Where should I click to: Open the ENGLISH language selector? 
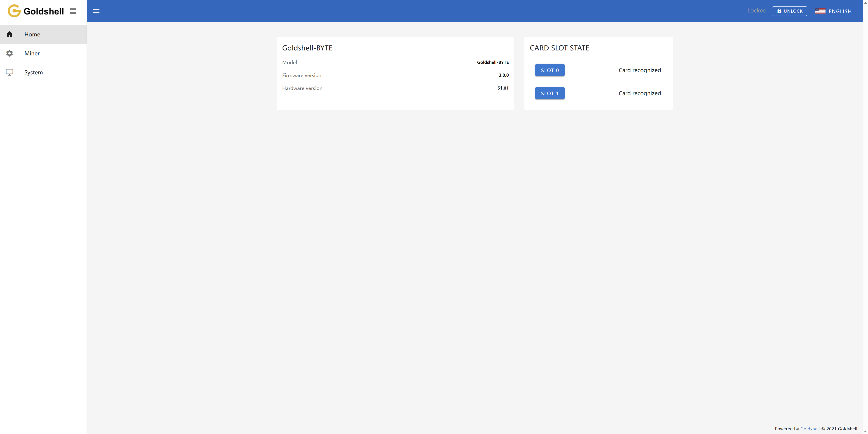[833, 11]
